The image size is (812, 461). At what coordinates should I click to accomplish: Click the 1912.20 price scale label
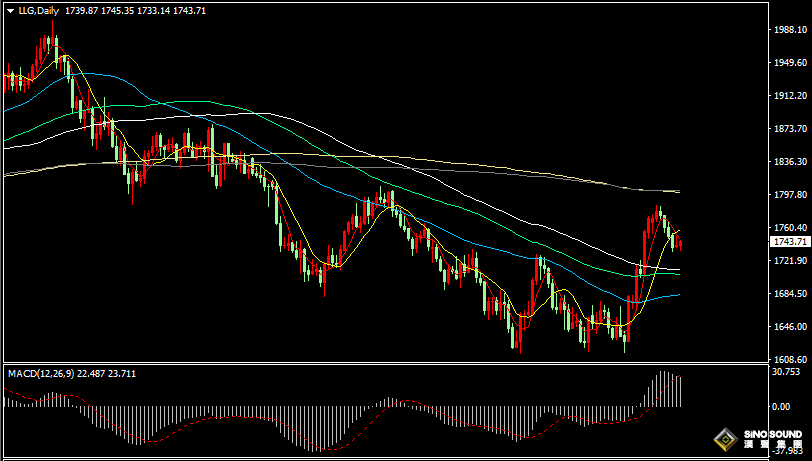click(790, 96)
